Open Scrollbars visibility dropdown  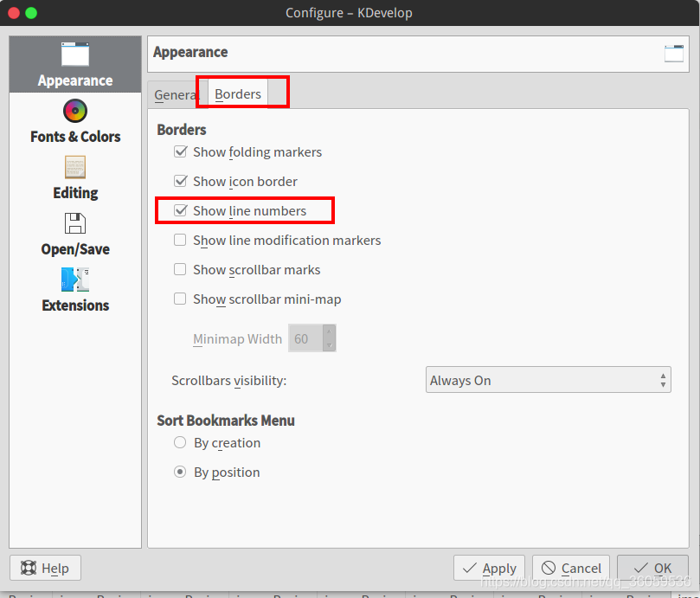pyautogui.click(x=549, y=380)
